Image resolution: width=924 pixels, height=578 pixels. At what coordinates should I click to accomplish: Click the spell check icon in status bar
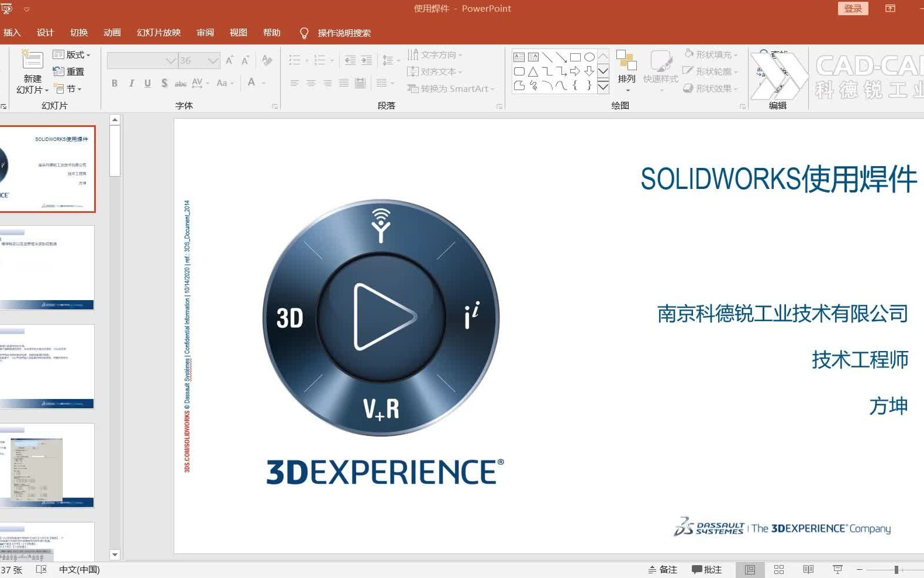(41, 569)
